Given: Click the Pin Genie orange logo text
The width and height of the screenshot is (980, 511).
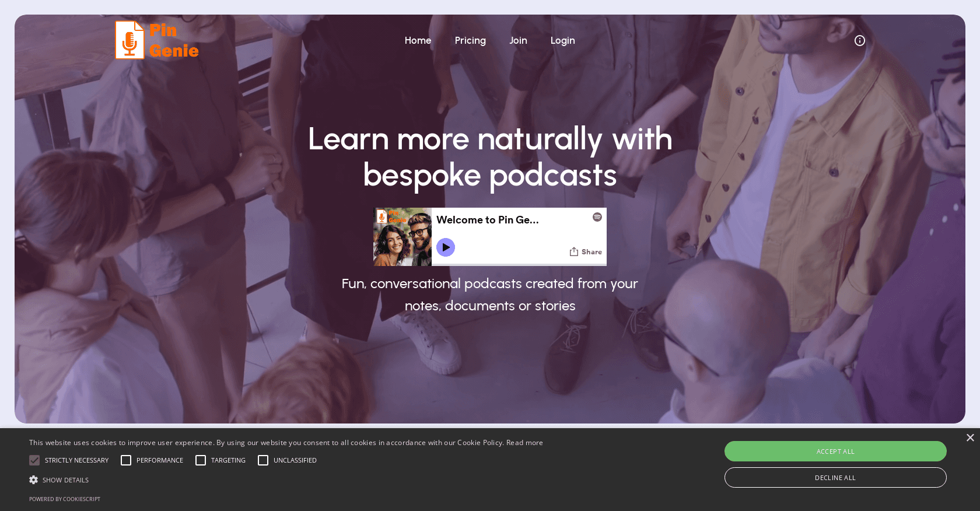Looking at the screenshot, I should (x=174, y=40).
